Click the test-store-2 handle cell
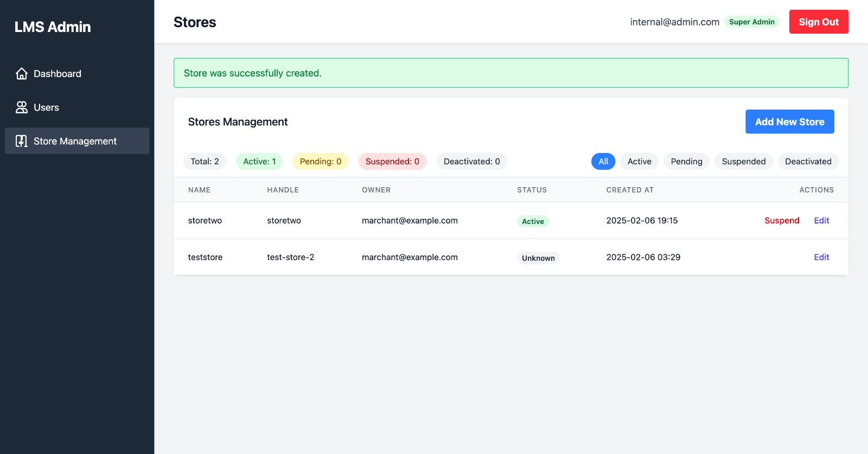 point(290,257)
